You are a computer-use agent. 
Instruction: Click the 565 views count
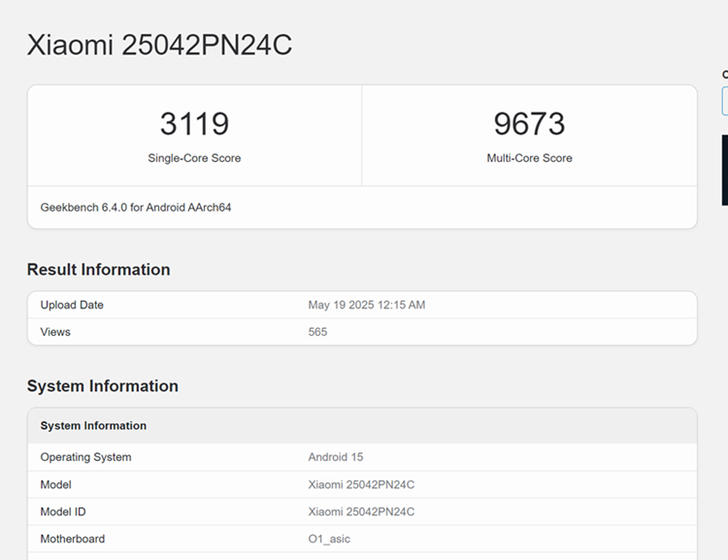pos(317,332)
